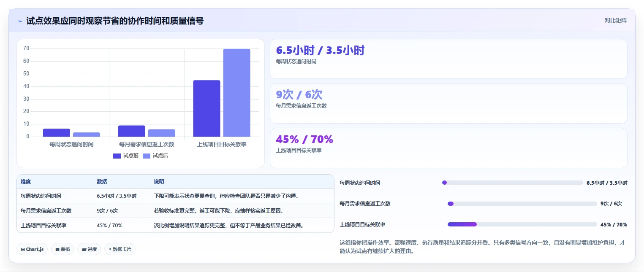
Task: Click the description starting 若验收标准更完整
Action: point(219,210)
